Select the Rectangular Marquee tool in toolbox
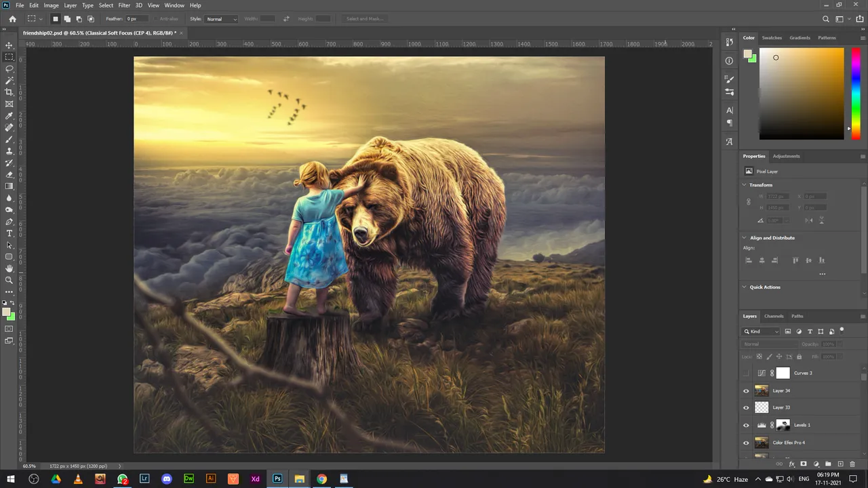The width and height of the screenshot is (868, 488). tap(9, 57)
